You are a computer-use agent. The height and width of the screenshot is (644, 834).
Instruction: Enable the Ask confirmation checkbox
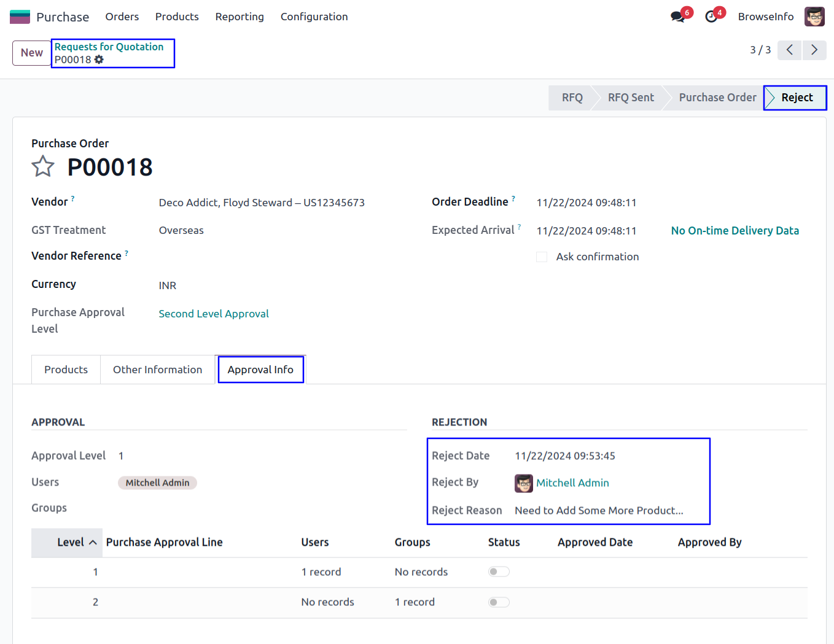pos(542,257)
